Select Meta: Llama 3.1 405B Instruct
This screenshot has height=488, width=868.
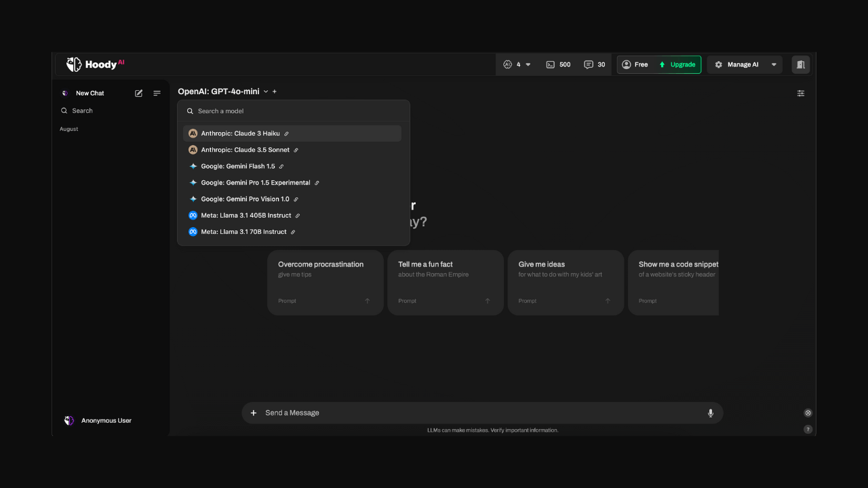click(292, 216)
